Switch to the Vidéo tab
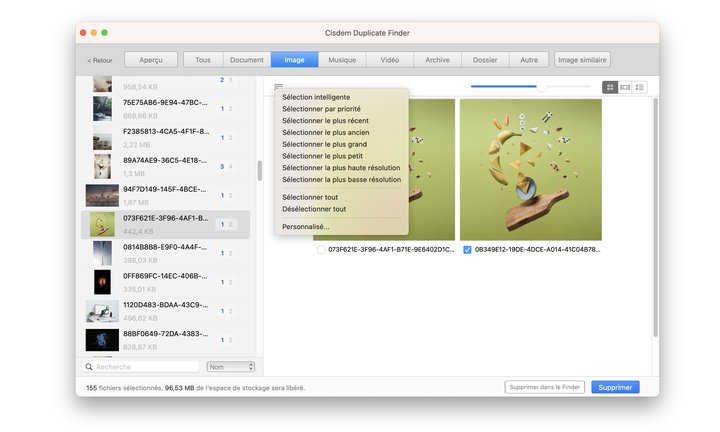The width and height of the screenshot is (720, 432). 389,60
